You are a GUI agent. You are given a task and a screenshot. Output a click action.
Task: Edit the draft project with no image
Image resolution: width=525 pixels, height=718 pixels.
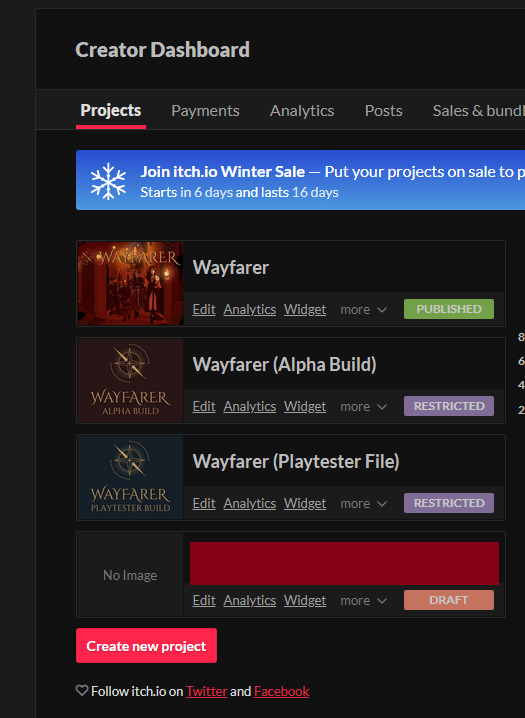[x=204, y=601]
